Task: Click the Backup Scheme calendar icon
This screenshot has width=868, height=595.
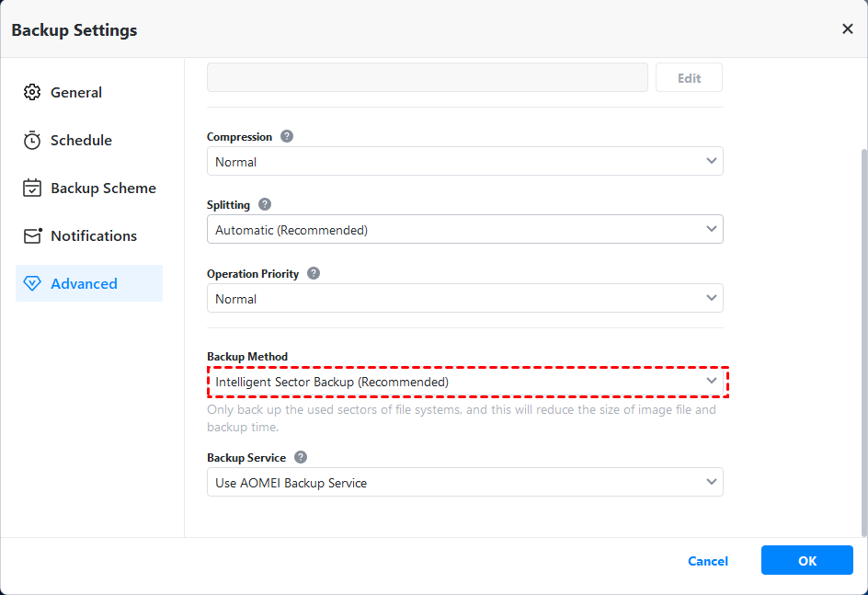Action: click(32, 188)
